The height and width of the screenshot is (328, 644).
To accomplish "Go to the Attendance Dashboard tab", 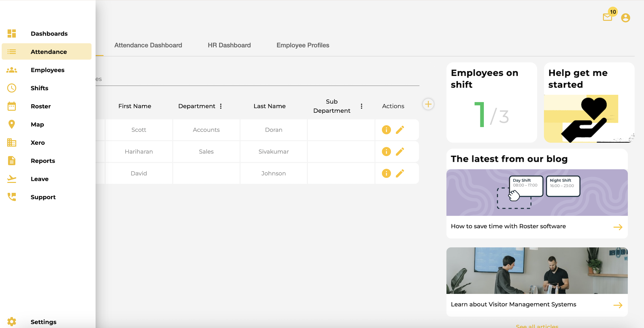I will point(148,45).
